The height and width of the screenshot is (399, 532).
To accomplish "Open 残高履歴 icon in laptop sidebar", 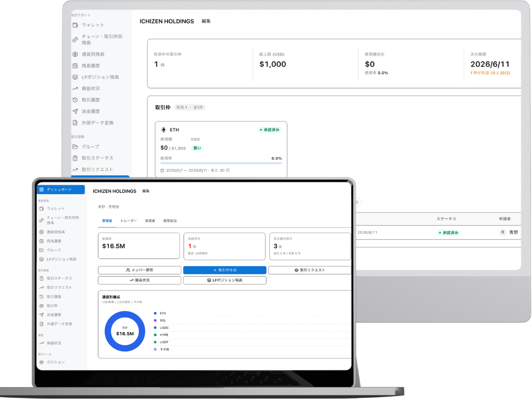I will (x=41, y=241).
